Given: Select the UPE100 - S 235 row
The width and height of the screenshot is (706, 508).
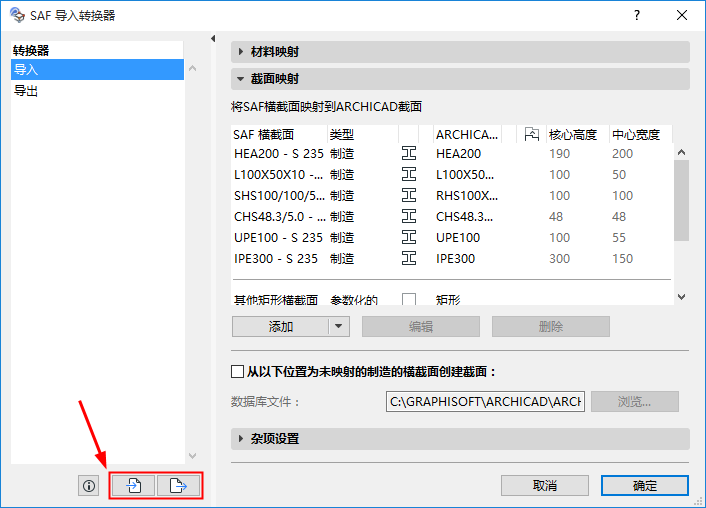Looking at the screenshot, I should tap(452, 237).
